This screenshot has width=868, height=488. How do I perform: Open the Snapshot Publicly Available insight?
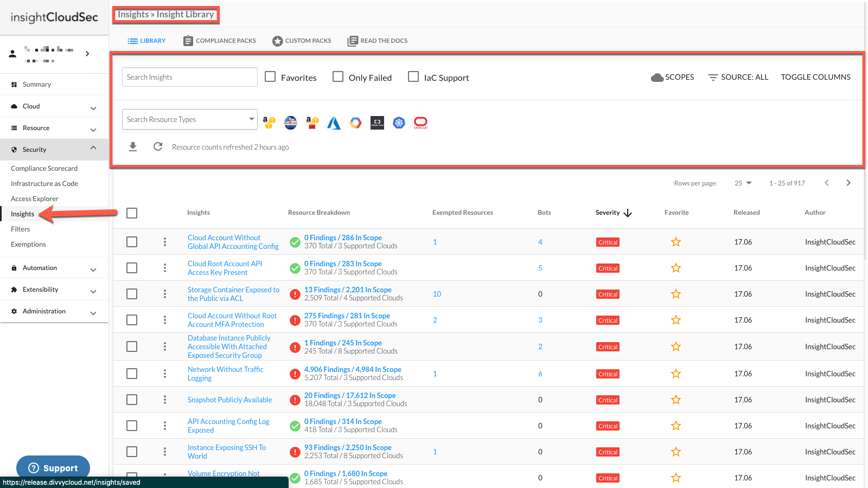230,400
